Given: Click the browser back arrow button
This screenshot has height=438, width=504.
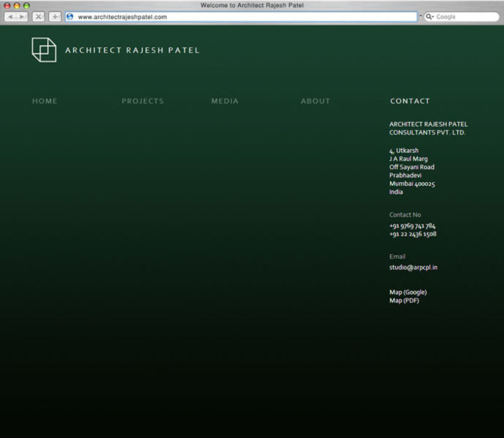Looking at the screenshot, I should point(10,17).
